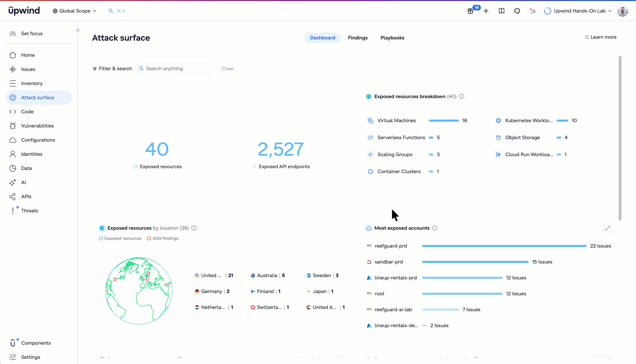Open AI in the sidebar

[x=39, y=183]
